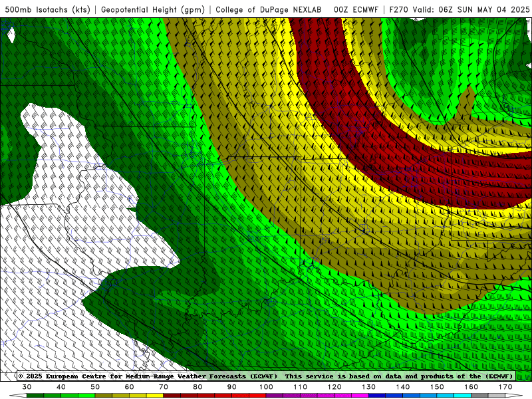This screenshot has height=399, width=532.
Task: Click the legend value 70
Action: [x=164, y=387]
